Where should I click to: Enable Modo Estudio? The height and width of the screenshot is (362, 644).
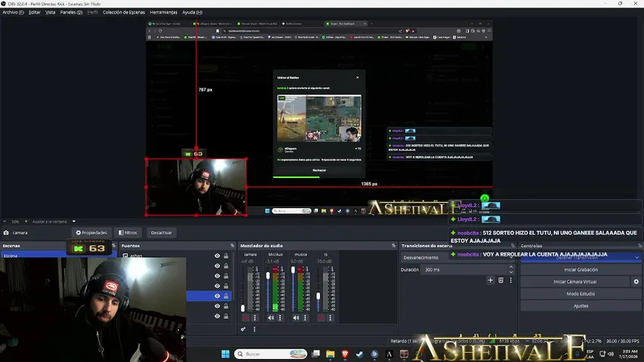581,294
